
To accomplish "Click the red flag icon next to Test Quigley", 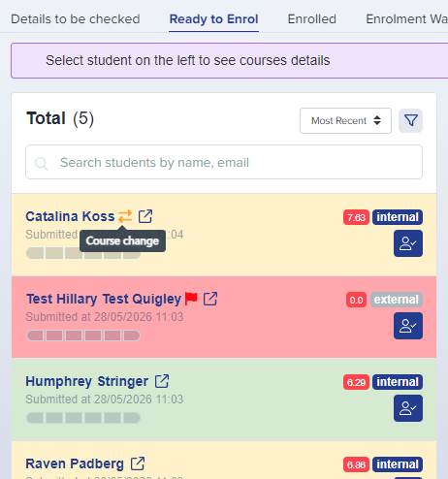I will [x=191, y=299].
